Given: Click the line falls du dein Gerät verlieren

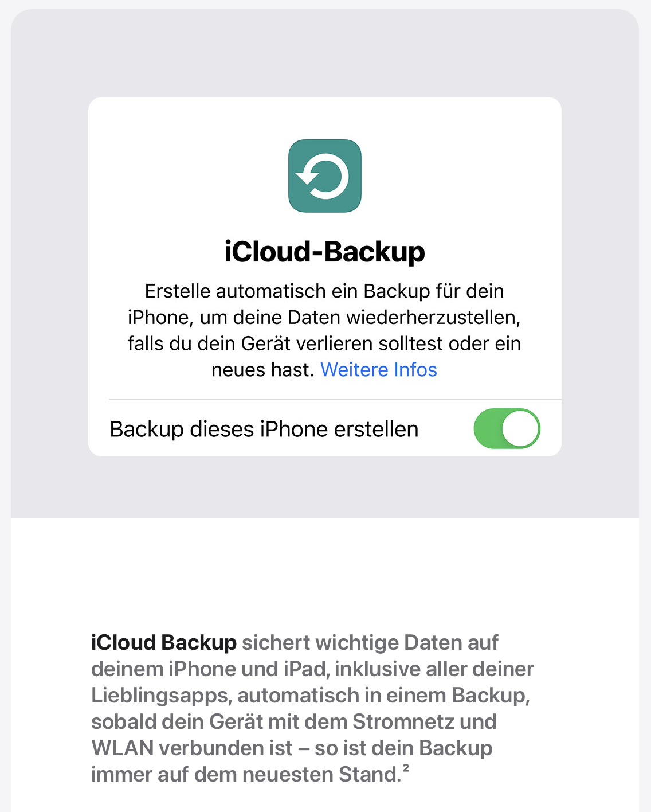Looking at the screenshot, I should pos(324,343).
